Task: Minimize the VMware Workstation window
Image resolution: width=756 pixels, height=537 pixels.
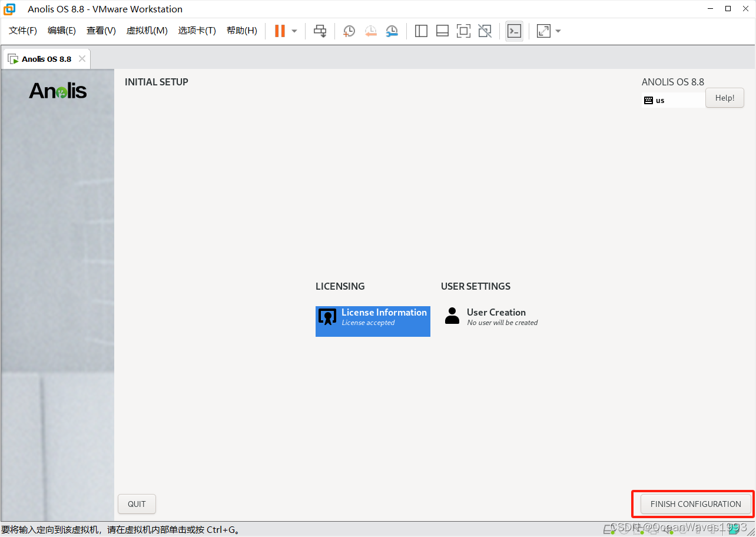Action: 711,9
